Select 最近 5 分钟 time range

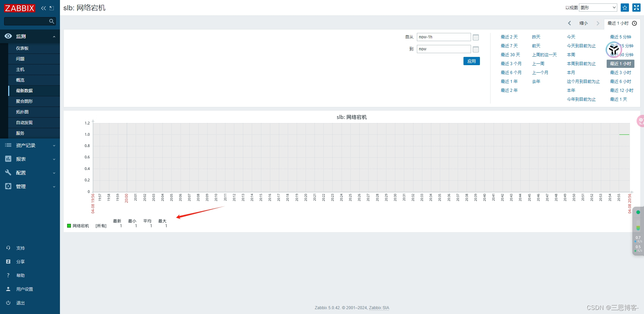coord(620,37)
